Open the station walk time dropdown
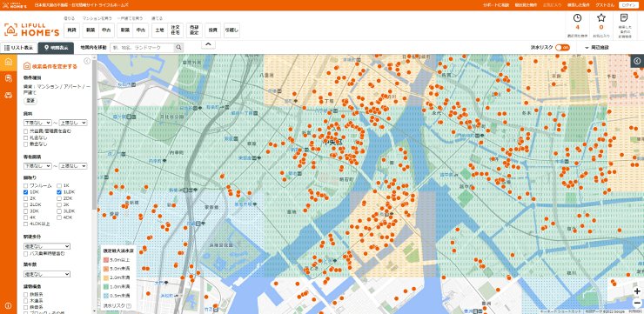Screen dimensions: 644x314 point(47,246)
